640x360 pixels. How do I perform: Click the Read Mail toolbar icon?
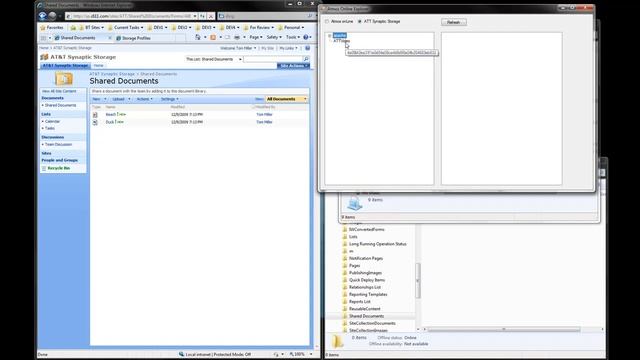227,37
